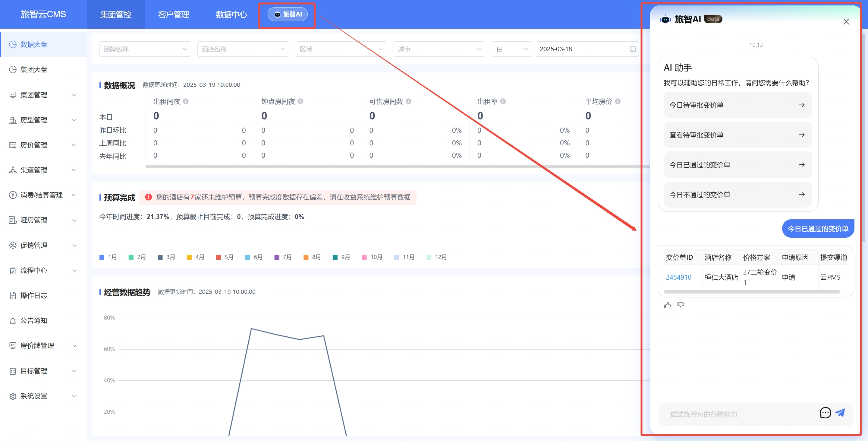Screen dimensions: 868x441
Task: Click the info icon beside 钟点房间夜
Action: coord(300,101)
